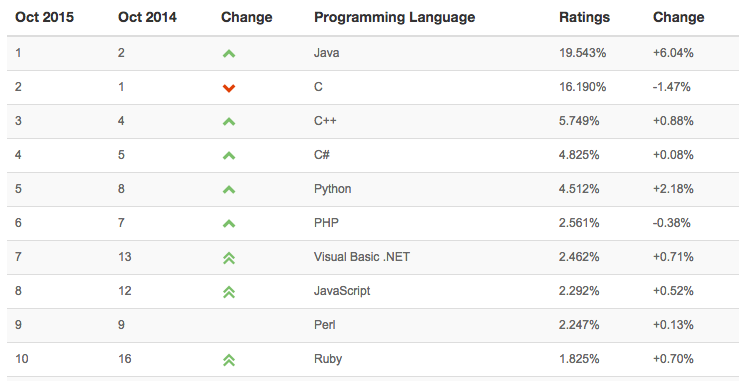Click the +0.70% change value
Image resolution: width=742 pixels, height=381 pixels.
[673, 359]
